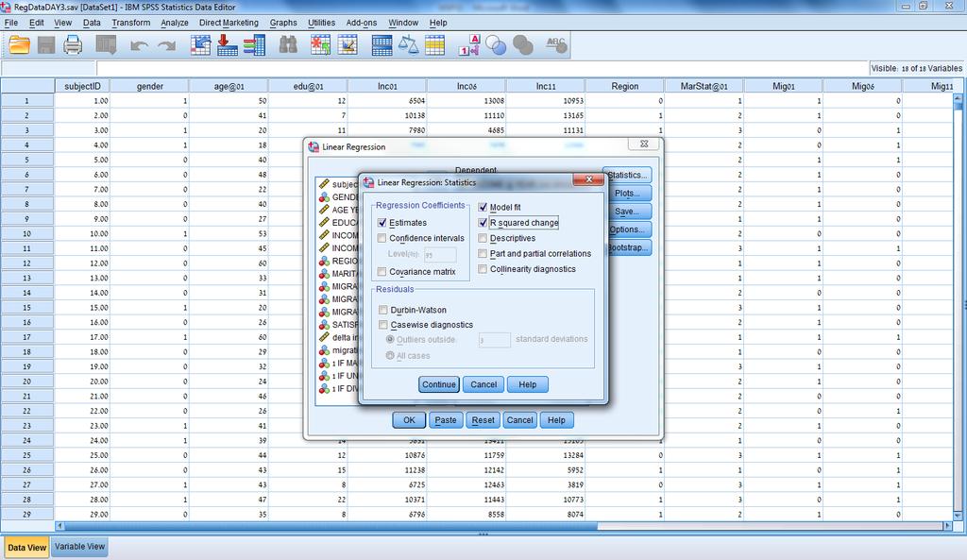Viewport: 967px width, 560px height.
Task: Select the row 29 header
Action: [27, 515]
